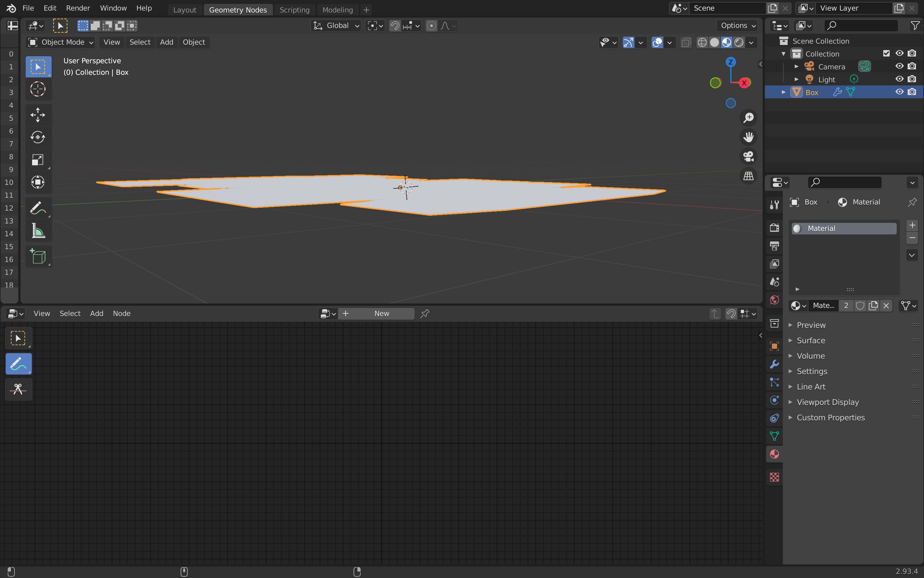The image size is (924, 578).
Task: Uncheck the Collection exclude checkbox
Action: click(x=886, y=54)
